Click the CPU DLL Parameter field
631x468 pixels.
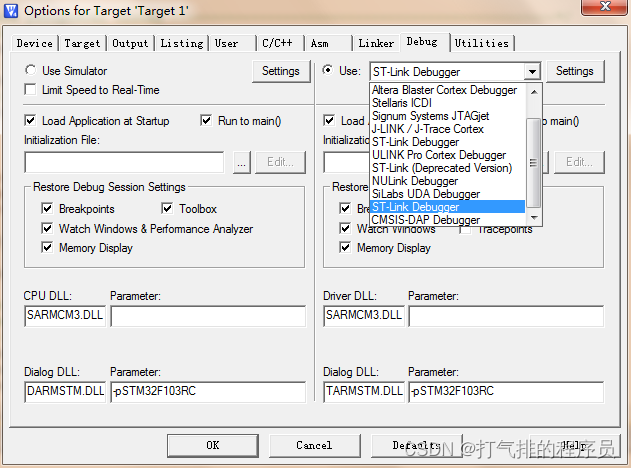pos(208,315)
